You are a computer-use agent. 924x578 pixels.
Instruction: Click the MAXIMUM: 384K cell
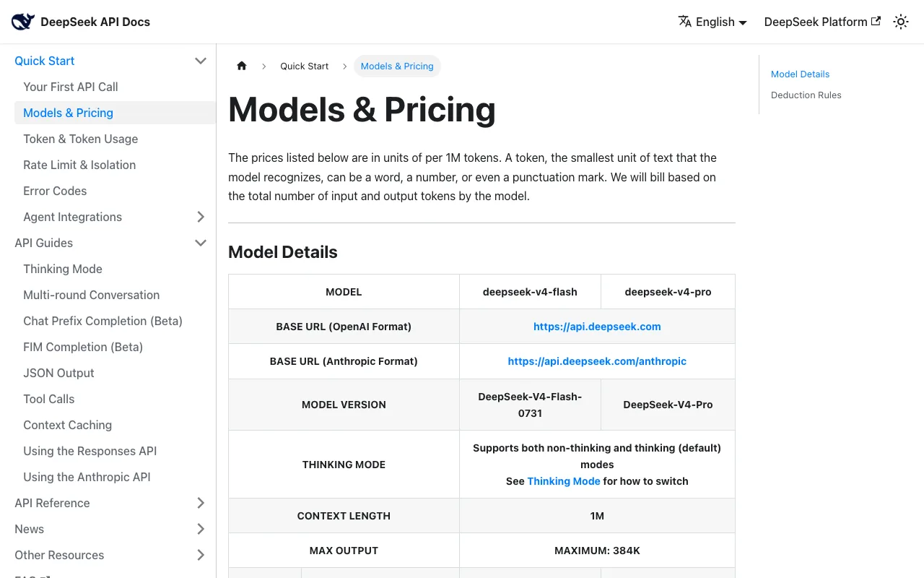597,551
